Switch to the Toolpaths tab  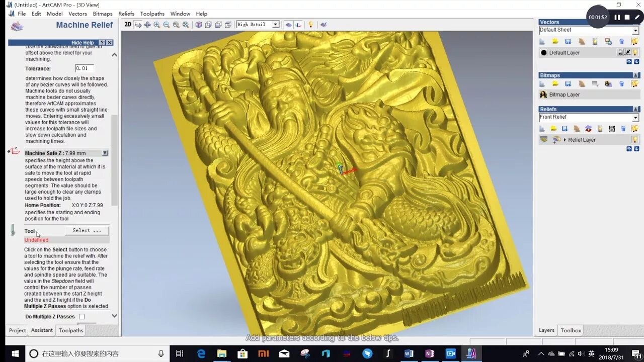(x=71, y=330)
